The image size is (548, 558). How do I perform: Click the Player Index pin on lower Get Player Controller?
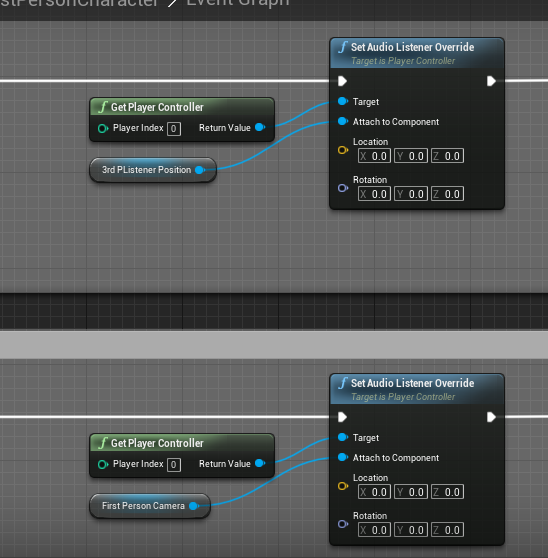pyautogui.click(x=103, y=464)
